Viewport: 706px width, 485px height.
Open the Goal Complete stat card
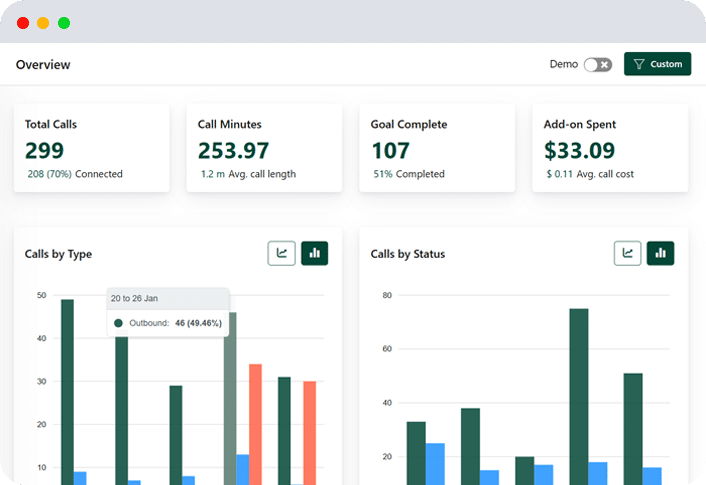(437, 148)
